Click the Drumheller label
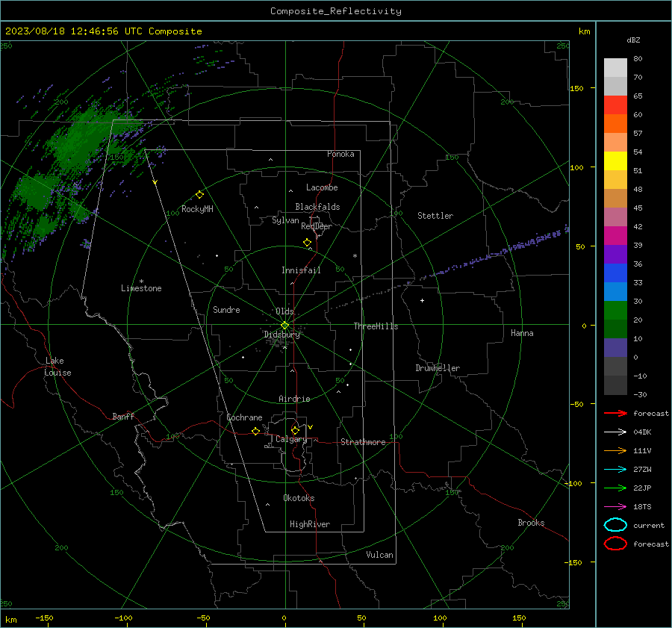 click(x=438, y=368)
